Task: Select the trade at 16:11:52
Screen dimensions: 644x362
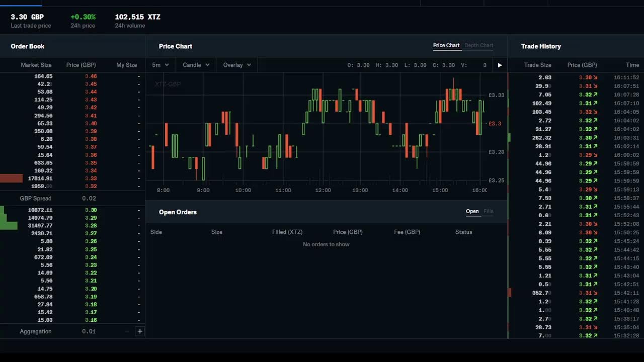Action: (576, 77)
